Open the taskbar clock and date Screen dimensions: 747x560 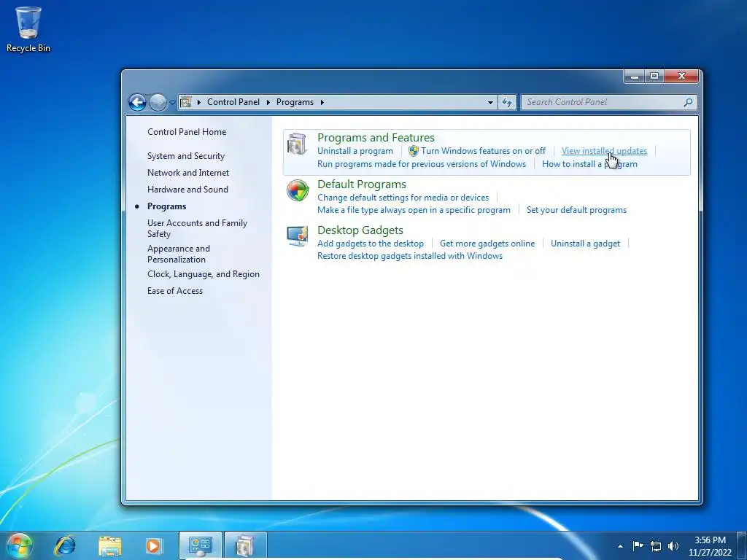[x=710, y=546]
